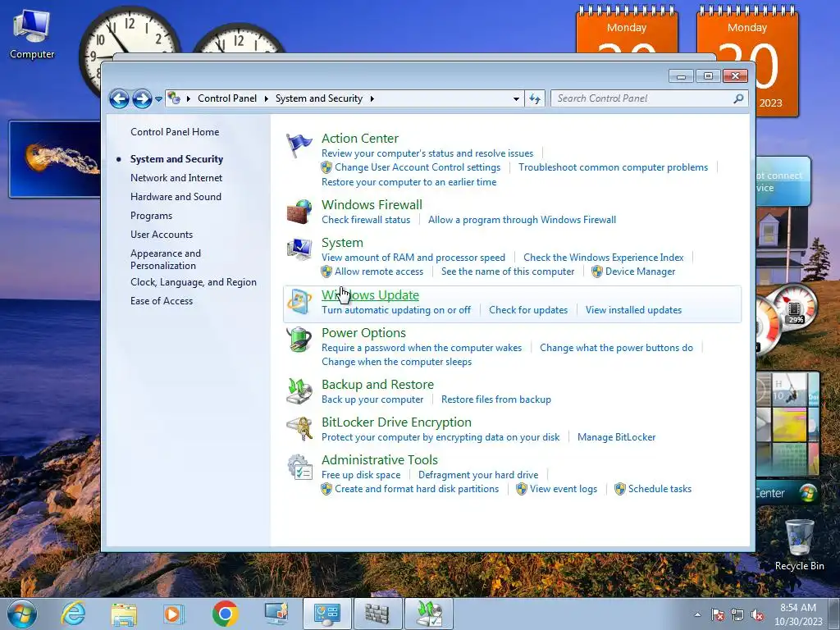840x630 pixels.
Task: Go back with the Back arrow button
Action: pos(119,98)
